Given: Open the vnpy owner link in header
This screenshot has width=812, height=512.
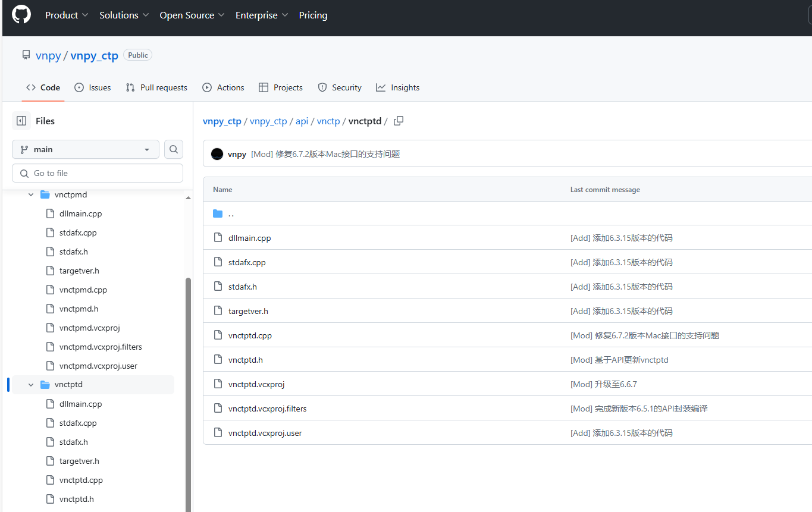Looking at the screenshot, I should coord(48,56).
